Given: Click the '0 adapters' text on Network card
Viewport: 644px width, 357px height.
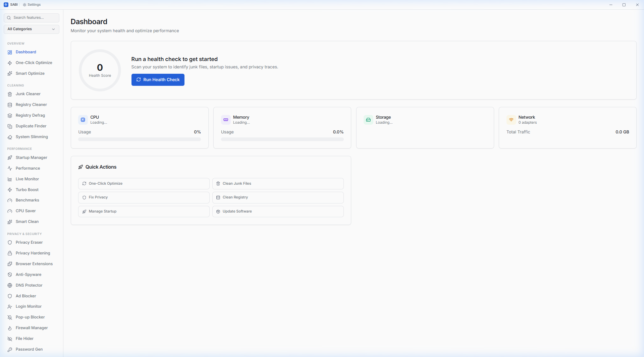Looking at the screenshot, I should pos(527,123).
